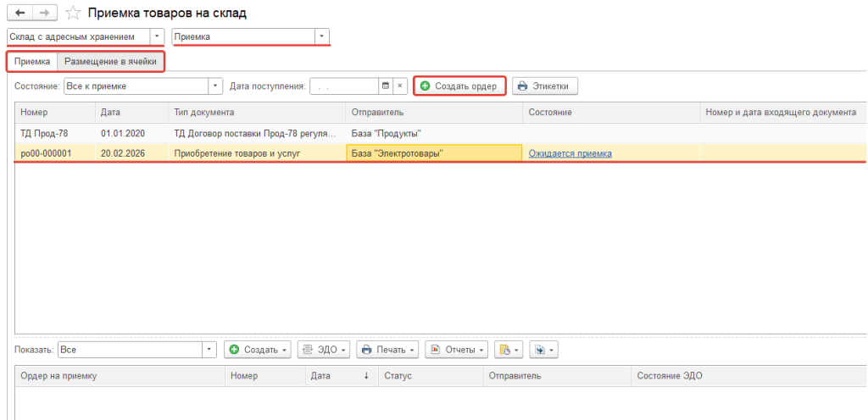Select the Приемка tab
Image resolution: width=868 pixels, height=420 pixels.
point(32,61)
